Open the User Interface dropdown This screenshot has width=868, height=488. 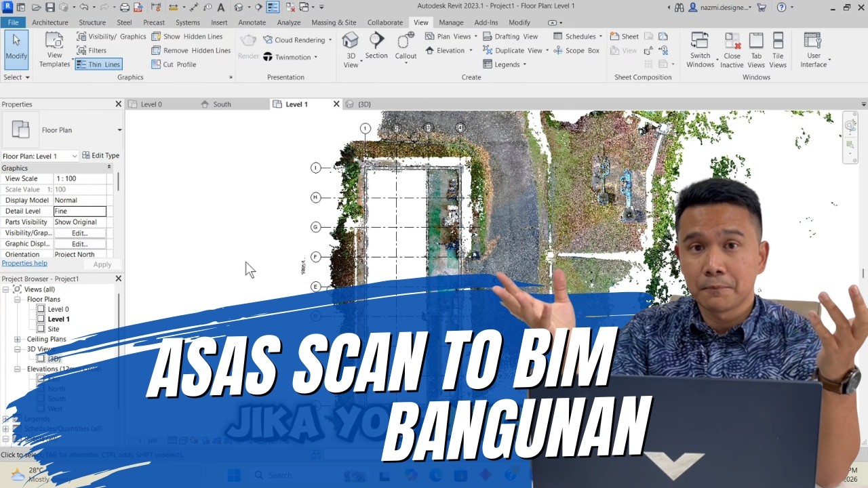tap(814, 50)
